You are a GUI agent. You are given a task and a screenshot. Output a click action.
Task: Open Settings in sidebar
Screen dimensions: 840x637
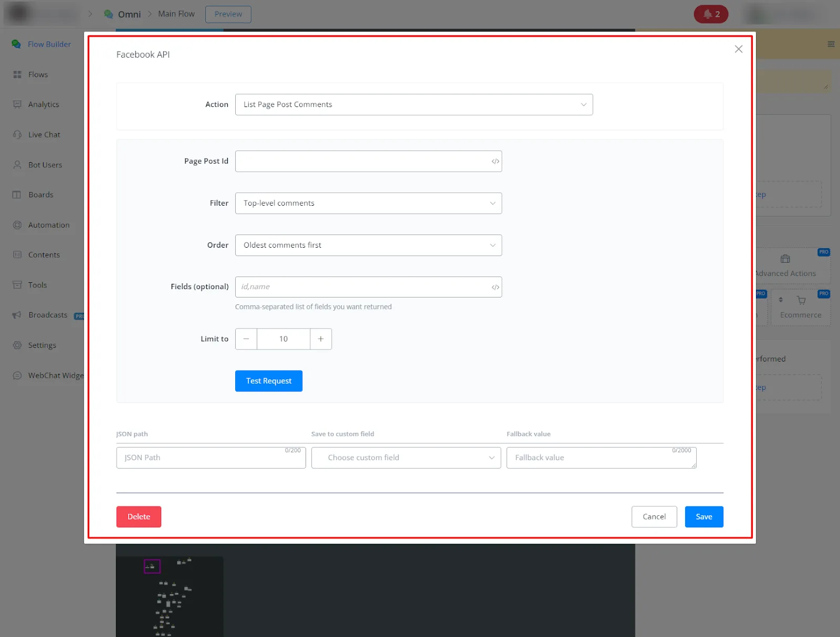coord(42,345)
